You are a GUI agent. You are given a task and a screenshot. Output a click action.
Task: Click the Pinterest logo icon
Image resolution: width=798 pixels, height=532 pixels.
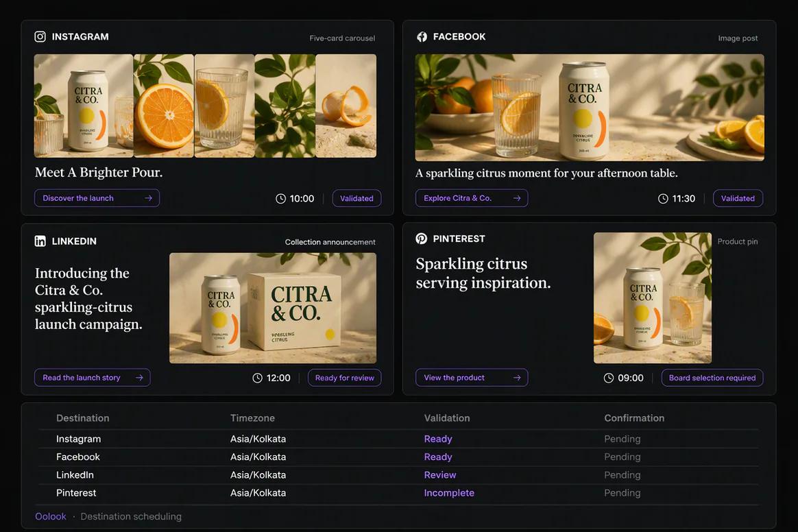422,239
